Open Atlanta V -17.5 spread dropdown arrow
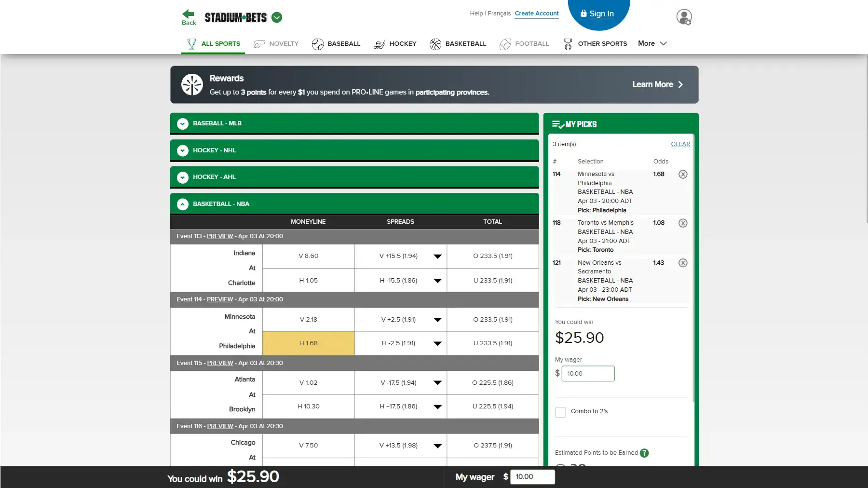The width and height of the screenshot is (868, 488). (438, 383)
